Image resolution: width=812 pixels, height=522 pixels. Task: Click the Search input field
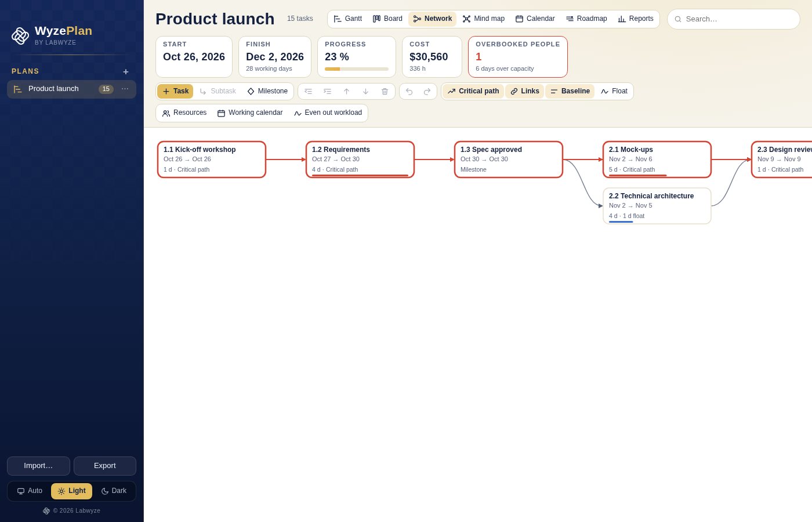(x=734, y=19)
